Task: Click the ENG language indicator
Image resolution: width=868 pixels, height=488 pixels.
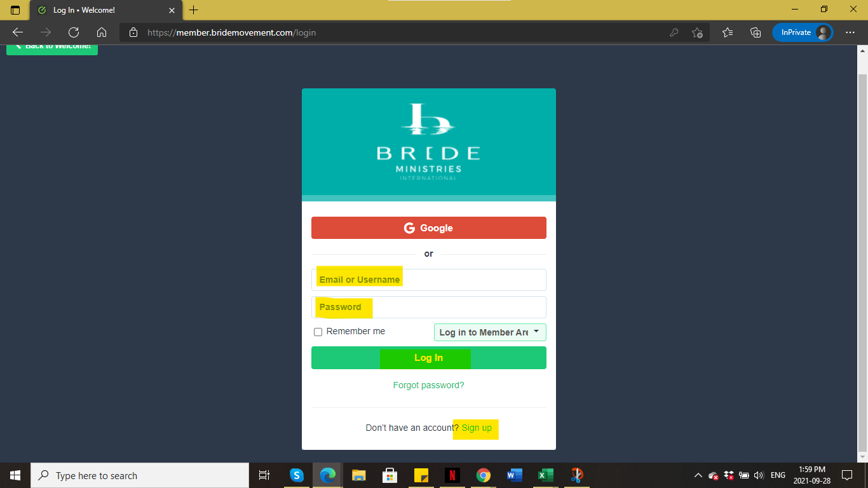Action: coord(778,475)
